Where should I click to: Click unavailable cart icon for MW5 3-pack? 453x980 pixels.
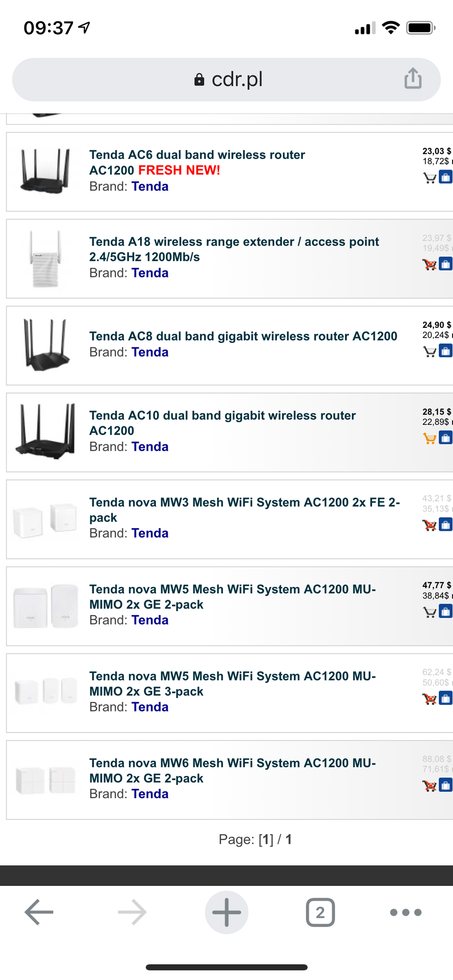(x=429, y=699)
